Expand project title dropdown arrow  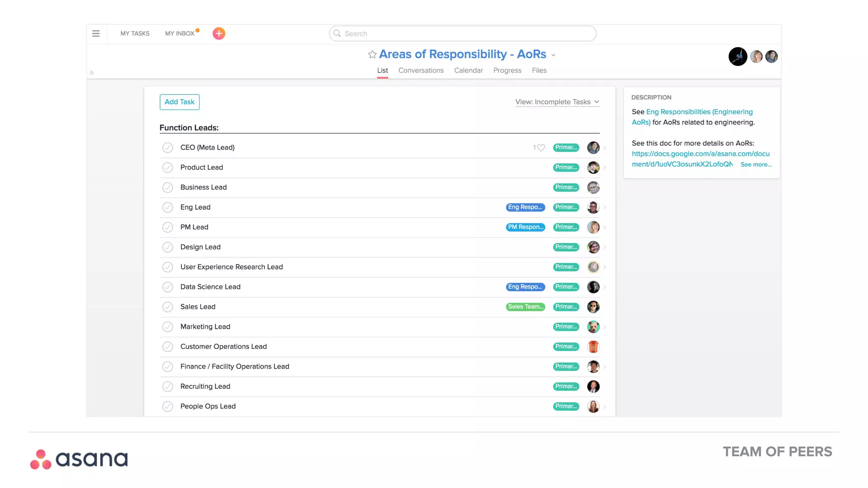(553, 55)
